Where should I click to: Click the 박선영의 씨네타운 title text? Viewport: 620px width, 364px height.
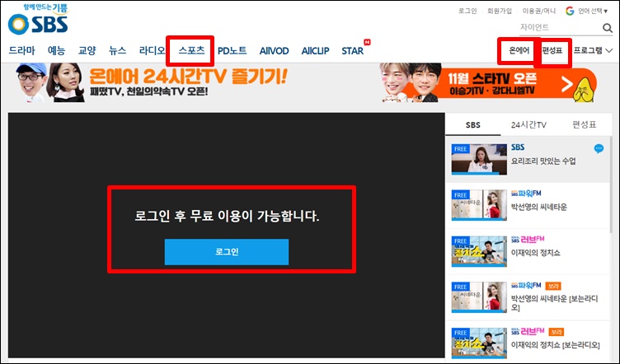tap(539, 207)
